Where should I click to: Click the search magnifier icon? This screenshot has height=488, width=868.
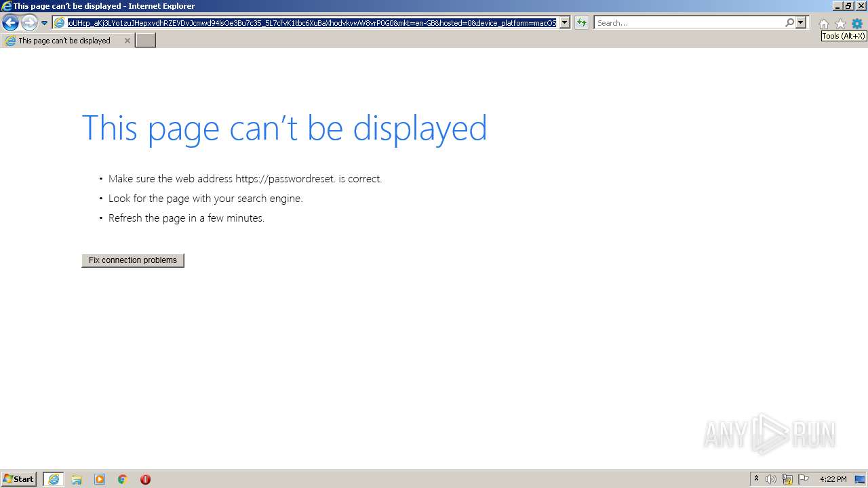point(789,23)
